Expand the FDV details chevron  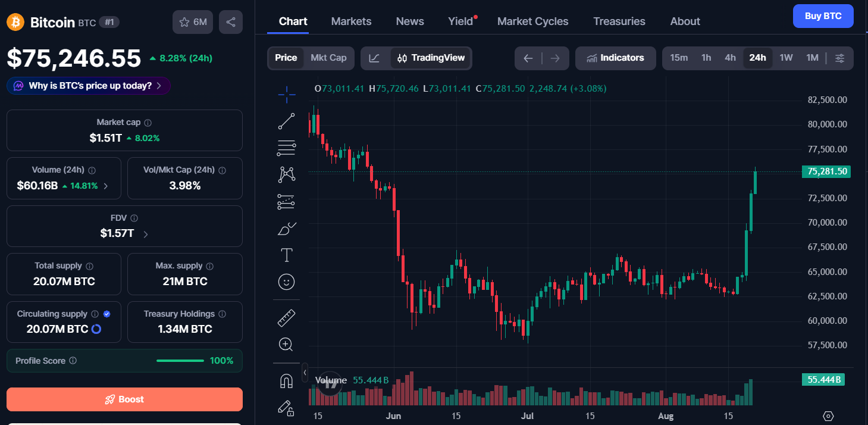146,234
